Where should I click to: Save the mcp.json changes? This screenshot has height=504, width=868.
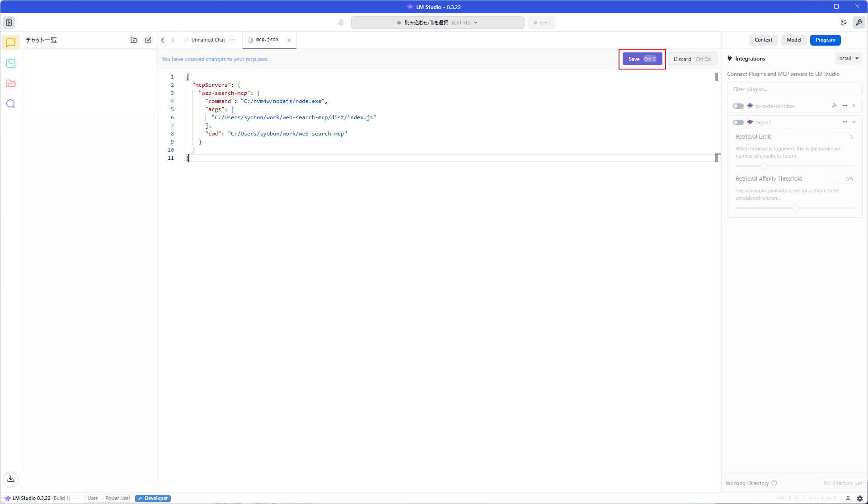point(642,59)
